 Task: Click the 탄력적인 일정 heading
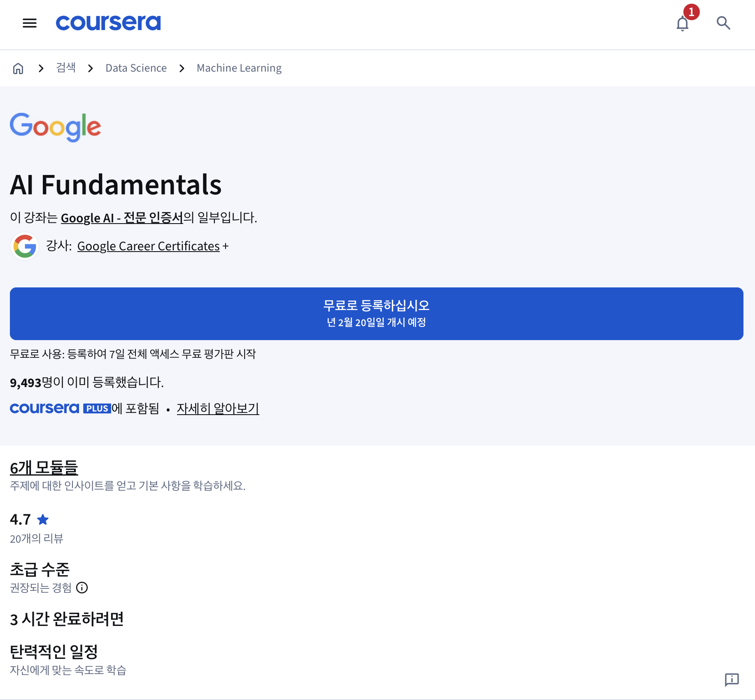54,652
